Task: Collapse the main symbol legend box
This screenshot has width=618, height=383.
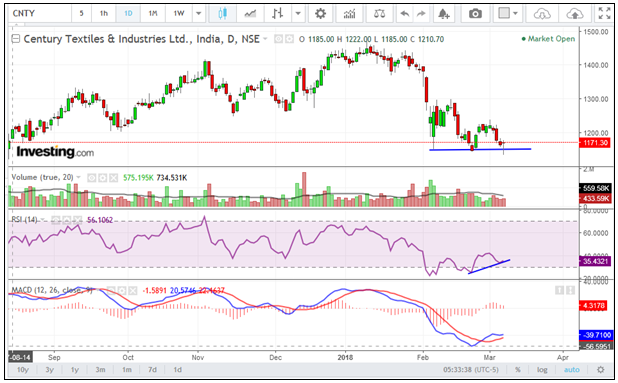Action: coord(15,39)
